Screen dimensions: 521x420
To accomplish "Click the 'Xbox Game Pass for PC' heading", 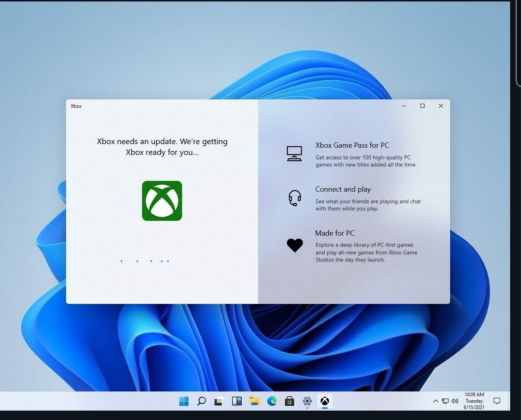I will pyautogui.click(x=352, y=145).
